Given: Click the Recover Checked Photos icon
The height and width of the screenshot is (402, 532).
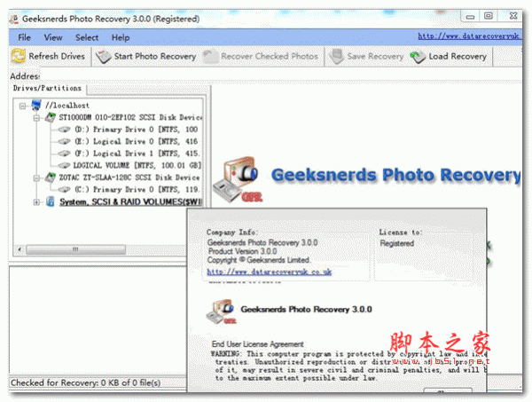Looking at the screenshot, I should point(210,57).
